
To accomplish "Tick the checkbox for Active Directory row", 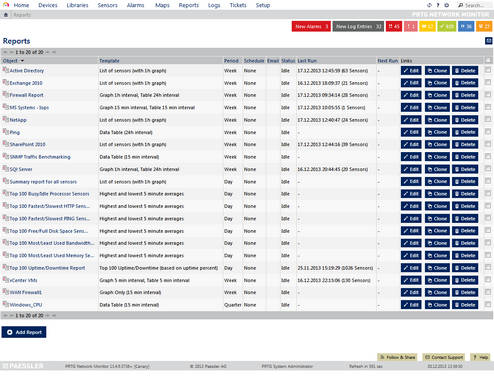I will [x=488, y=70].
